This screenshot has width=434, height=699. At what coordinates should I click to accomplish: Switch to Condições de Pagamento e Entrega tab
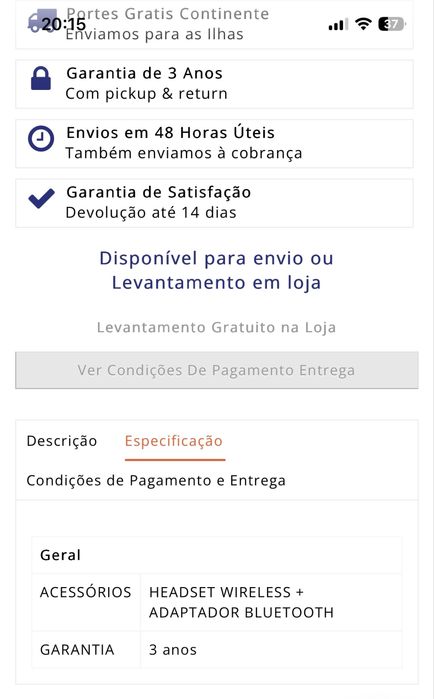pos(156,481)
